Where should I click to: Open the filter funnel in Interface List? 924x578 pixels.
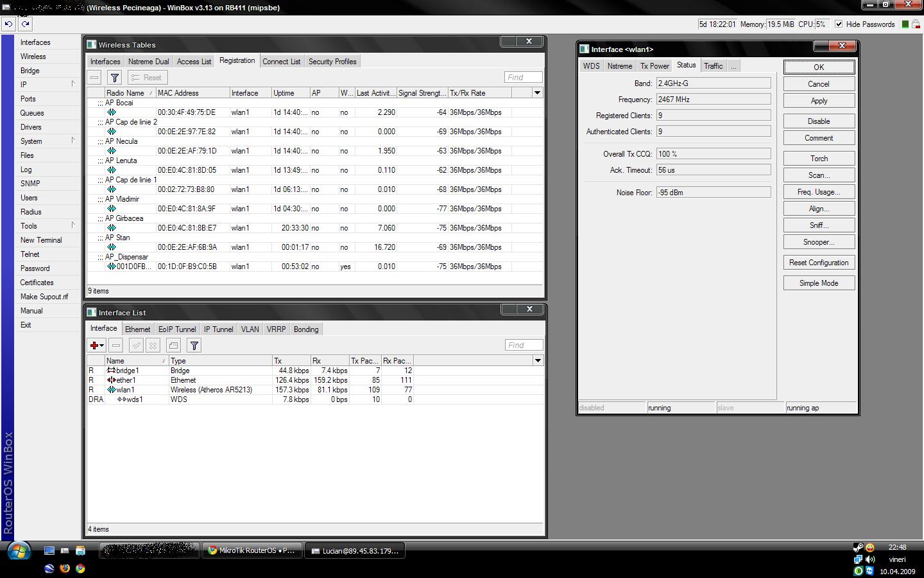pyautogui.click(x=194, y=346)
